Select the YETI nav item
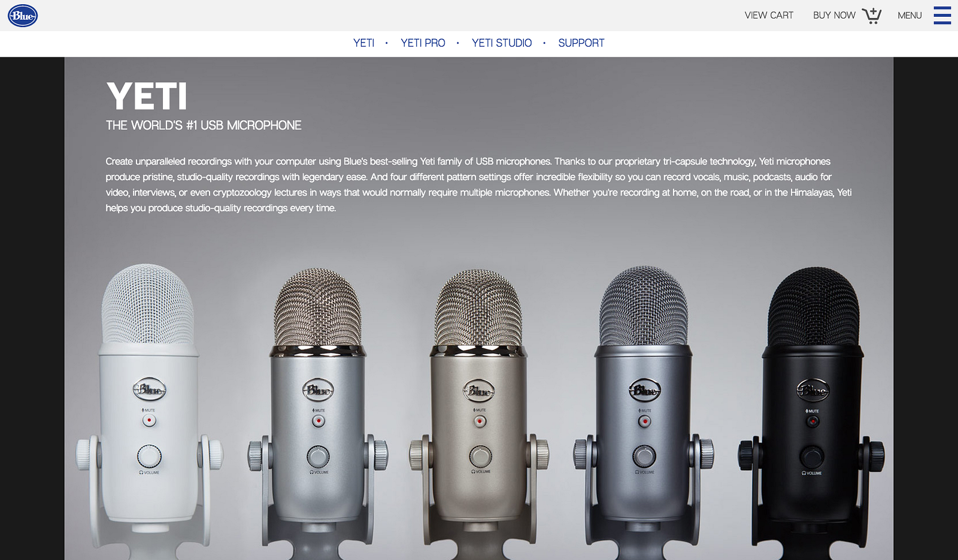This screenshot has width=958, height=560. pos(363,43)
